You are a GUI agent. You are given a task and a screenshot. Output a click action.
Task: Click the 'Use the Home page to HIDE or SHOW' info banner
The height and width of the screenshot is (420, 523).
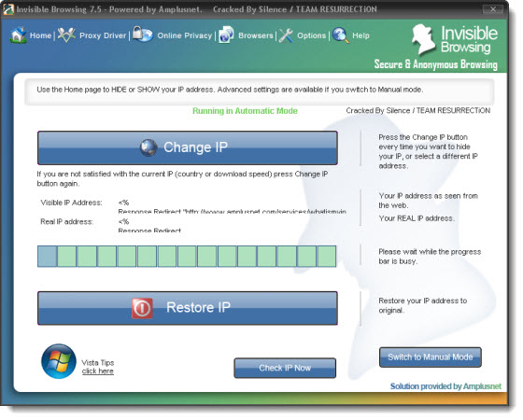260,92
